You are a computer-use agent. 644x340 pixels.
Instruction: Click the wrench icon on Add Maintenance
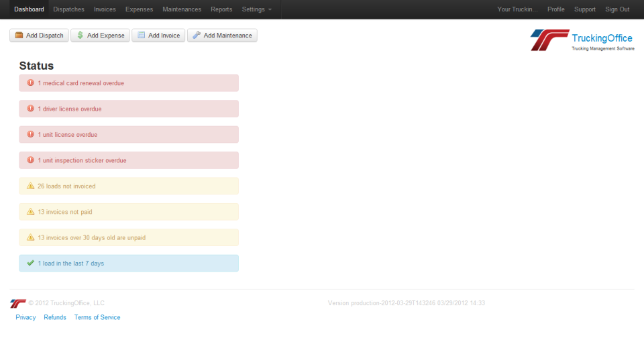[197, 36]
